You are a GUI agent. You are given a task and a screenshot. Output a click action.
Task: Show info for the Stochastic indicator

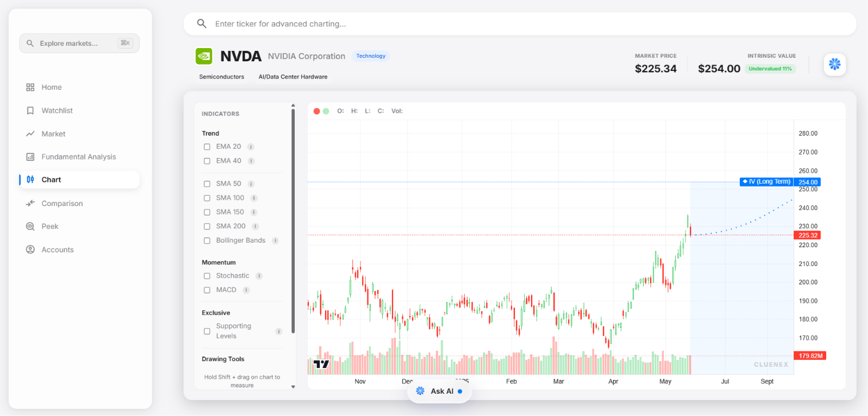[259, 276]
